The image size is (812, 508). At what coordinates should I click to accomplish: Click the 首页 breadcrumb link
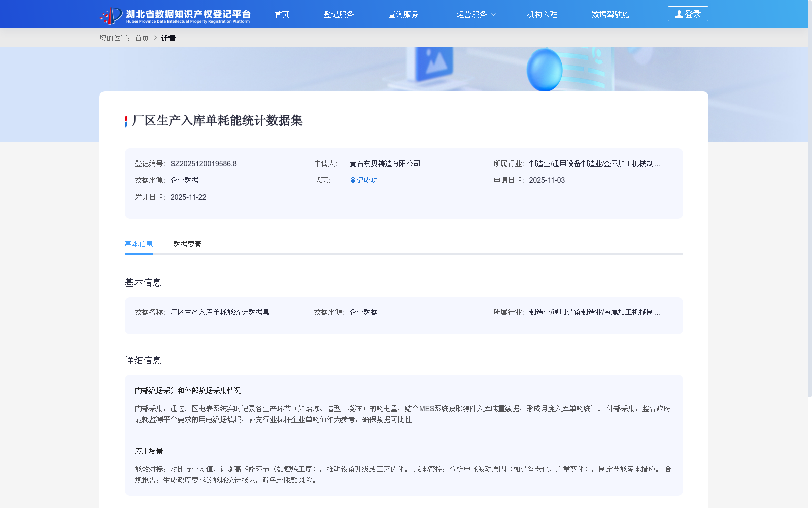(142, 38)
